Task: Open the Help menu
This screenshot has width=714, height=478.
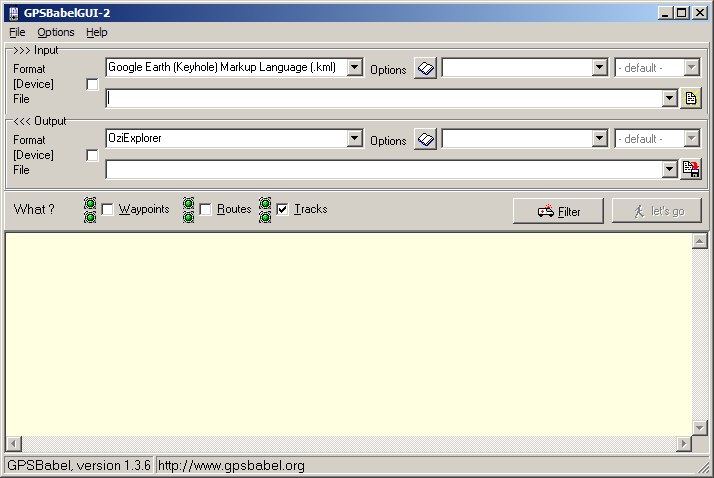Action: click(96, 32)
